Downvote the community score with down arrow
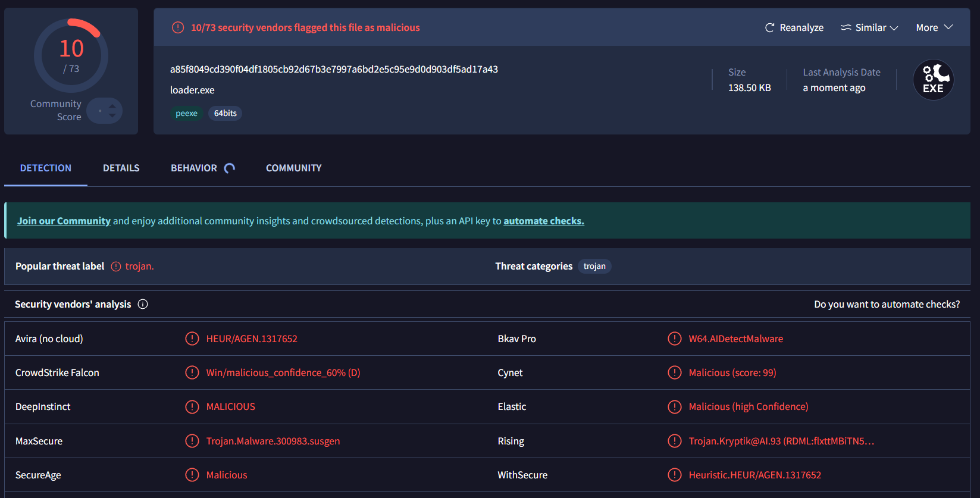This screenshot has width=980, height=498. coord(112,115)
